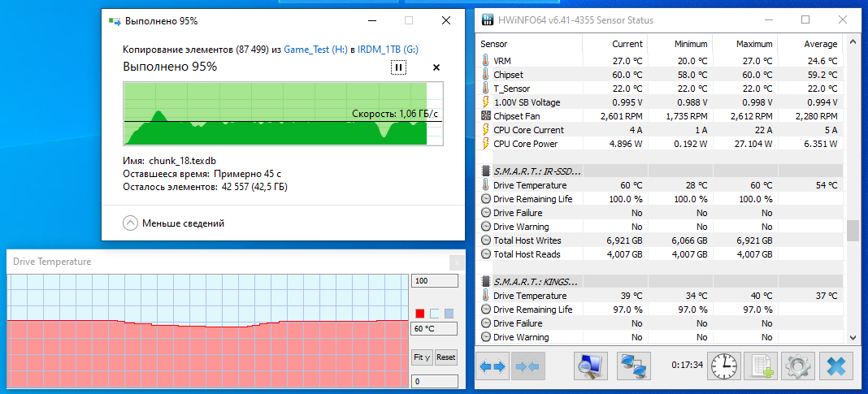Click the lightning icon beside CPU Core Power
This screenshot has width=868, height=394.
(485, 144)
